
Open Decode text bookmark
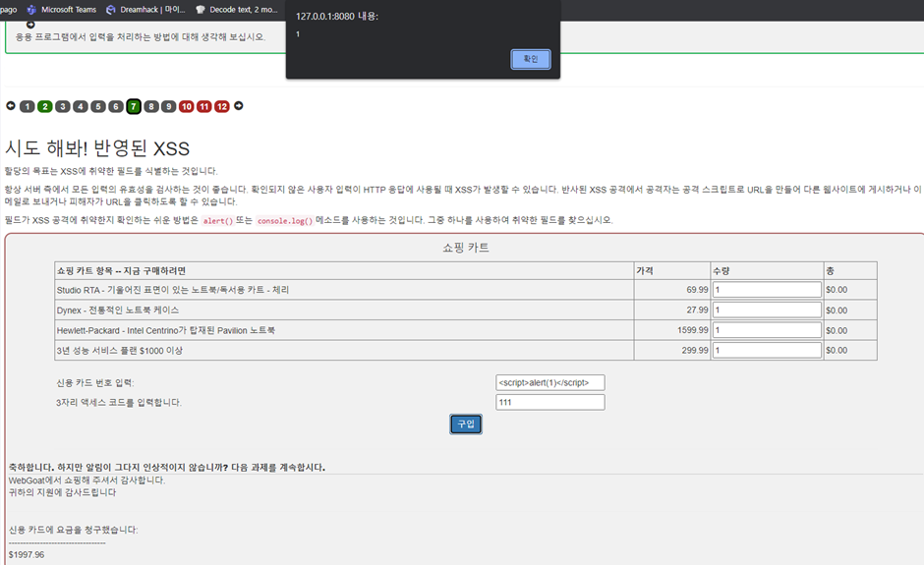click(x=236, y=10)
